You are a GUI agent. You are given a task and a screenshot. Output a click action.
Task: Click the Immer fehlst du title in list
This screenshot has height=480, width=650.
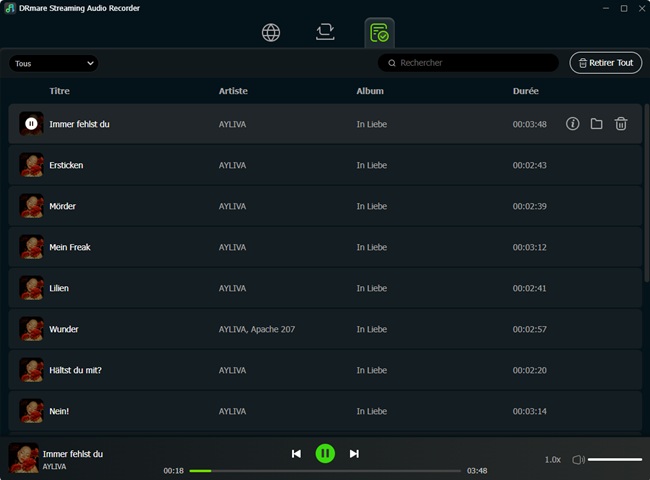pos(80,124)
